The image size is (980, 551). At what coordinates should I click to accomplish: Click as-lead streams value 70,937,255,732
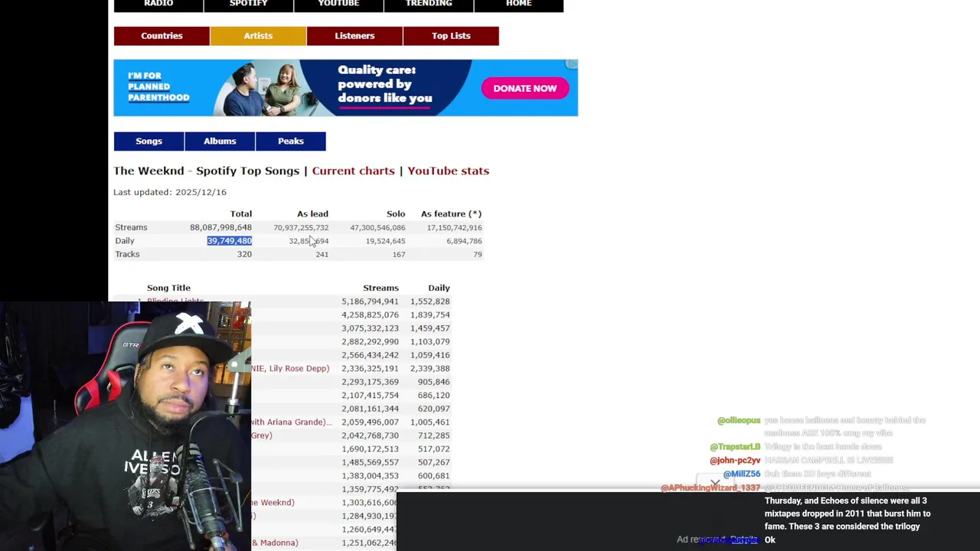coord(301,227)
